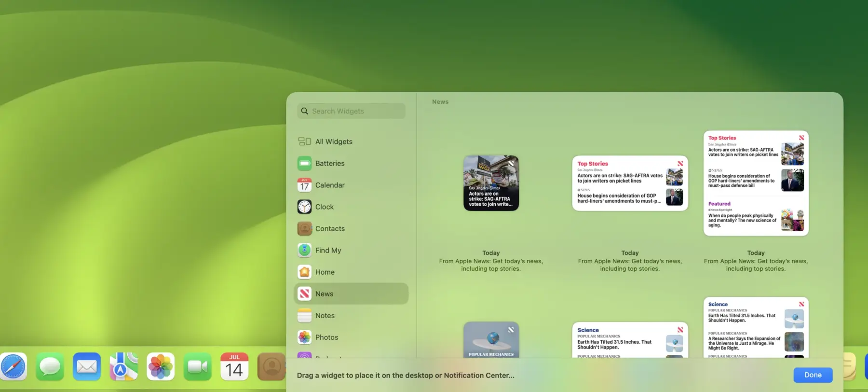Screen dimensions: 868x392
Task: Click 'Drag a widget to place it' hint
Action: [x=406, y=375]
